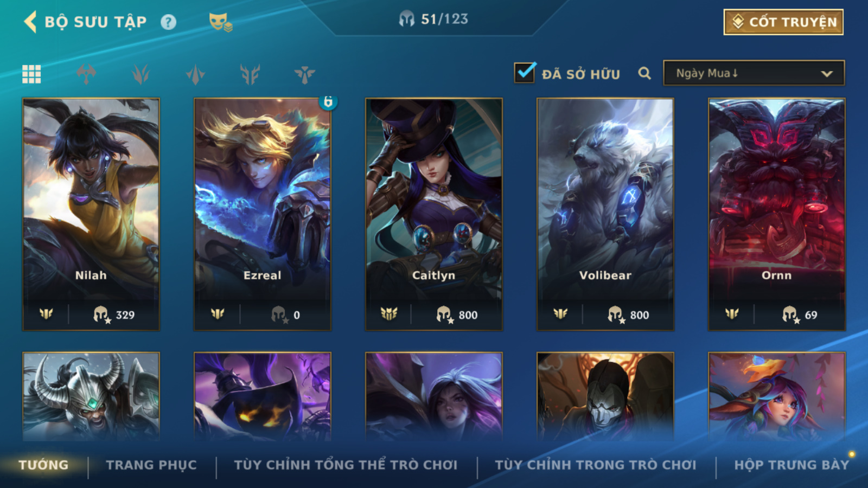Viewport: 868px width, 488px height.
Task: Open the Ngày Mua sort dropdown
Action: 754,73
